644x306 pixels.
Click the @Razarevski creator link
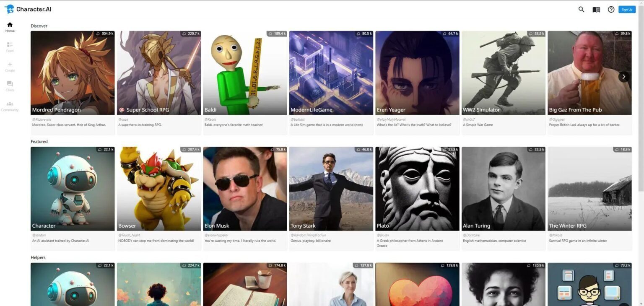tap(42, 119)
